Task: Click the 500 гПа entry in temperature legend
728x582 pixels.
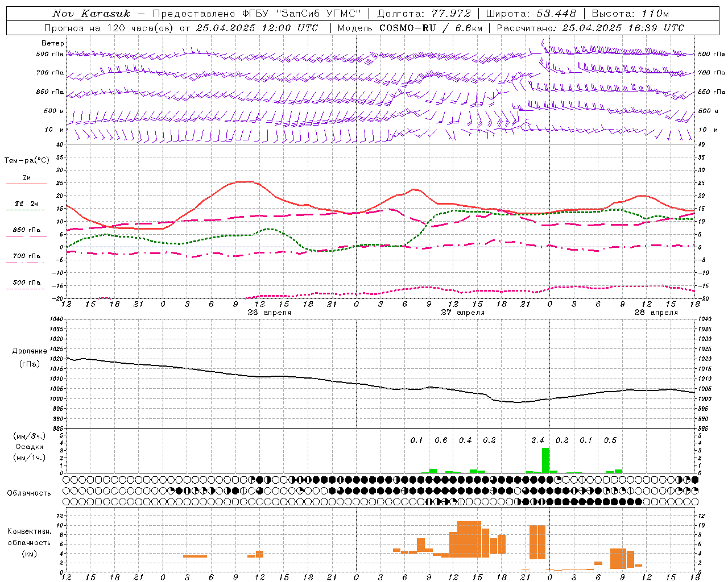Action: point(26,282)
